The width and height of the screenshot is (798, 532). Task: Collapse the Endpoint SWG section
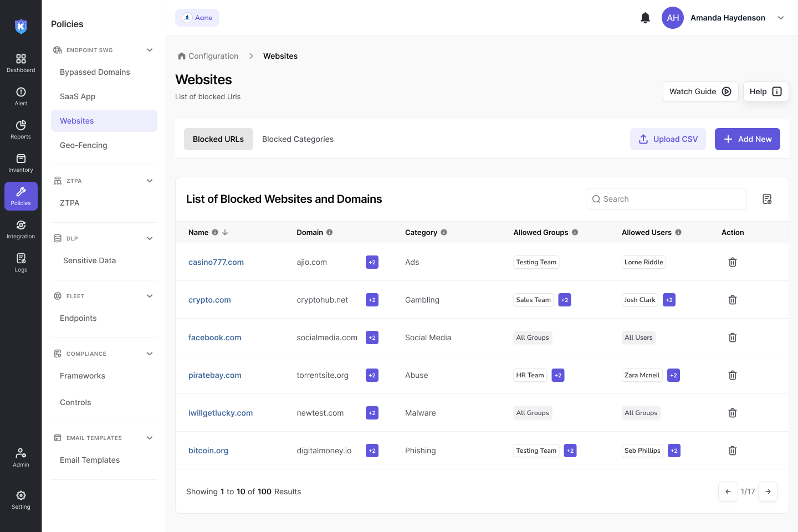click(x=150, y=50)
